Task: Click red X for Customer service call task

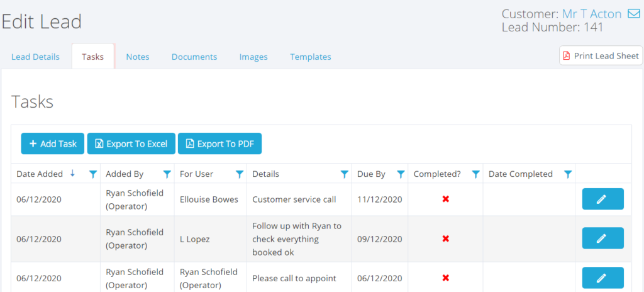Action: pos(445,199)
